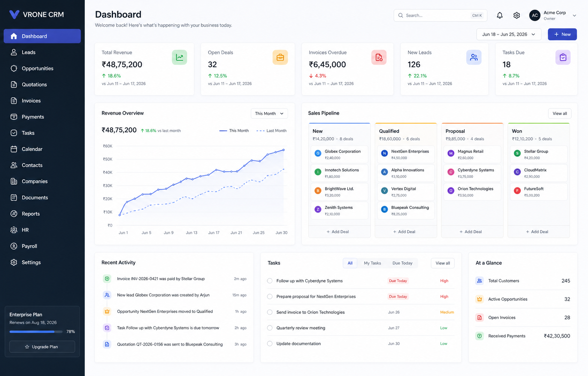
Task: Open the Calendar sidebar item
Action: (42, 149)
